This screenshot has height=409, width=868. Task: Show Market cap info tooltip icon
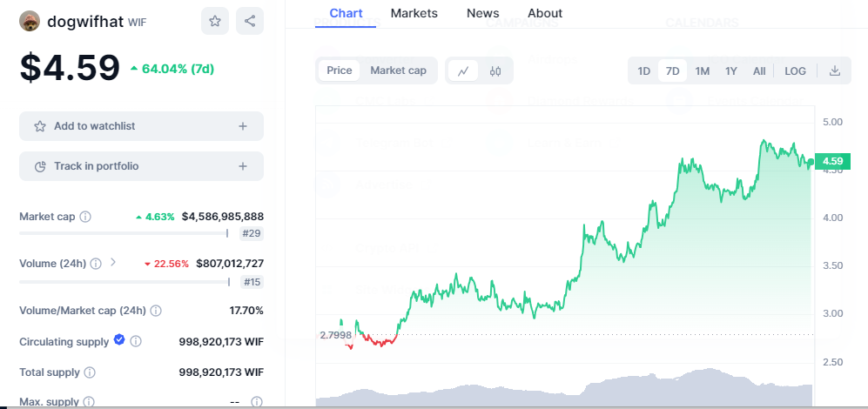85,217
